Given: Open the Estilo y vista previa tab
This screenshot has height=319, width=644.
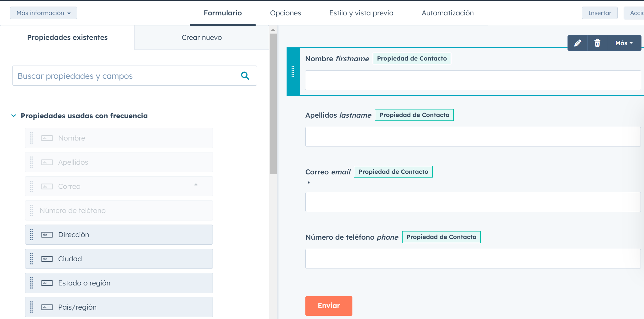Looking at the screenshot, I should pyautogui.click(x=361, y=13).
